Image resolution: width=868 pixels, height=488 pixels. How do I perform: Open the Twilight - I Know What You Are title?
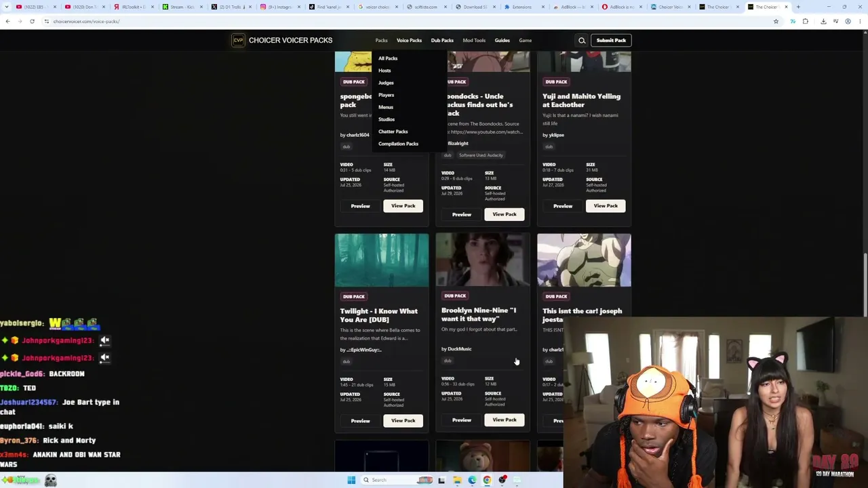pos(378,315)
